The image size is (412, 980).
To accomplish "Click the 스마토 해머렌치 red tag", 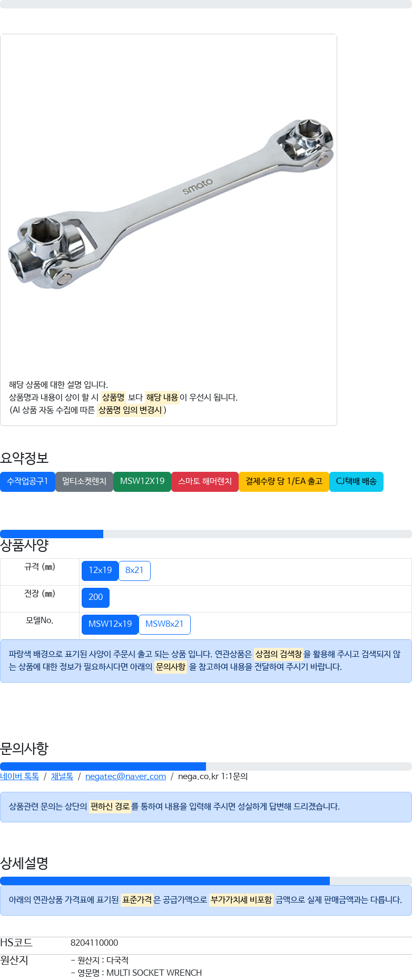I will [205, 481].
